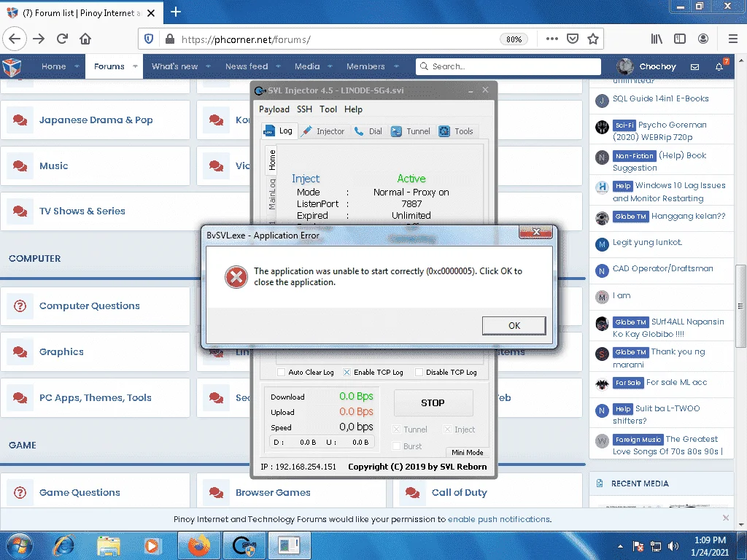Image resolution: width=747 pixels, height=560 pixels.
Task: Toggle Disable TCP Log checkbox
Action: click(419, 373)
